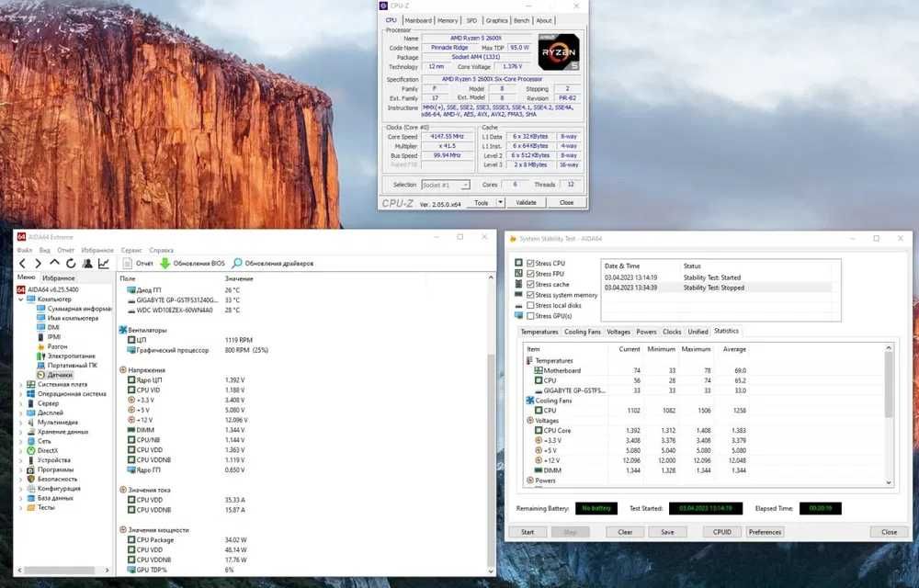Toggle the Stress FPU checkbox
This screenshot has width=919, height=588.
tap(530, 274)
